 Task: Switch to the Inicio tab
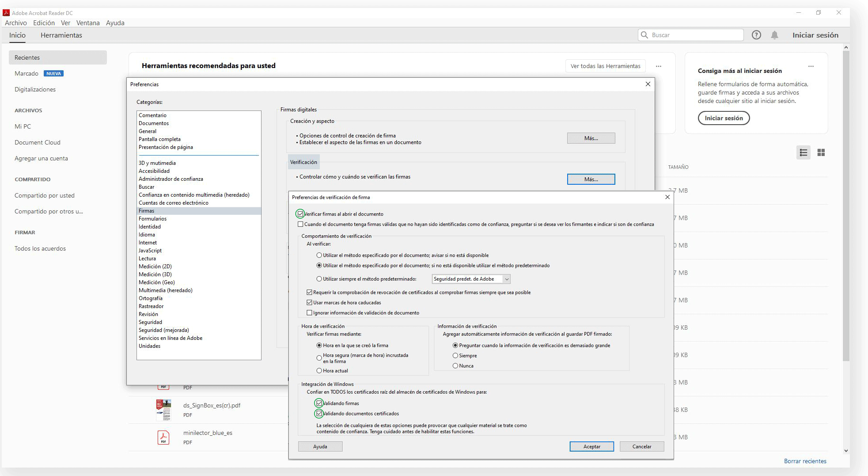click(17, 35)
